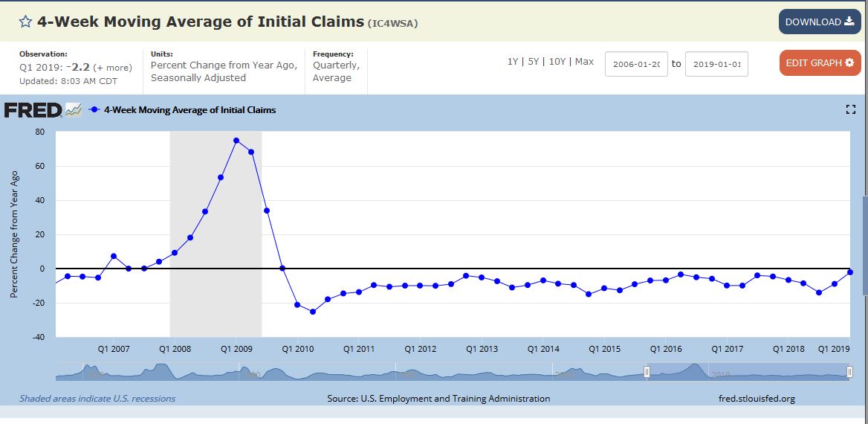
Task: Switch to the 10Y time range
Action: pos(557,62)
